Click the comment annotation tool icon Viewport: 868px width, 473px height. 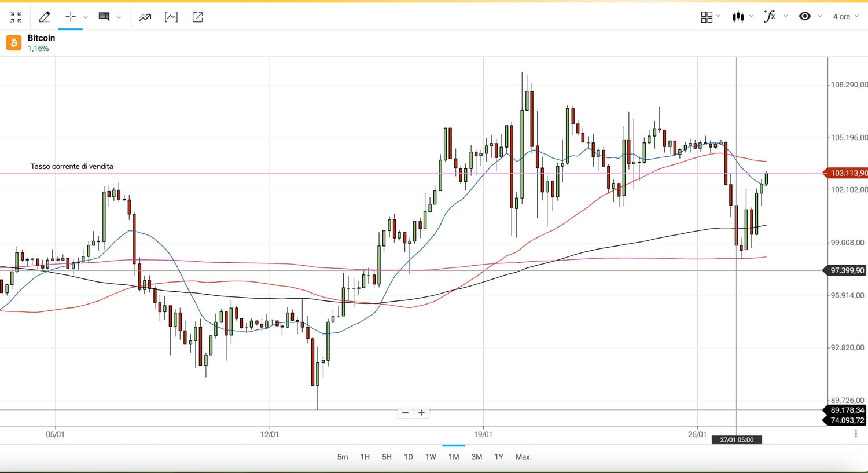104,17
